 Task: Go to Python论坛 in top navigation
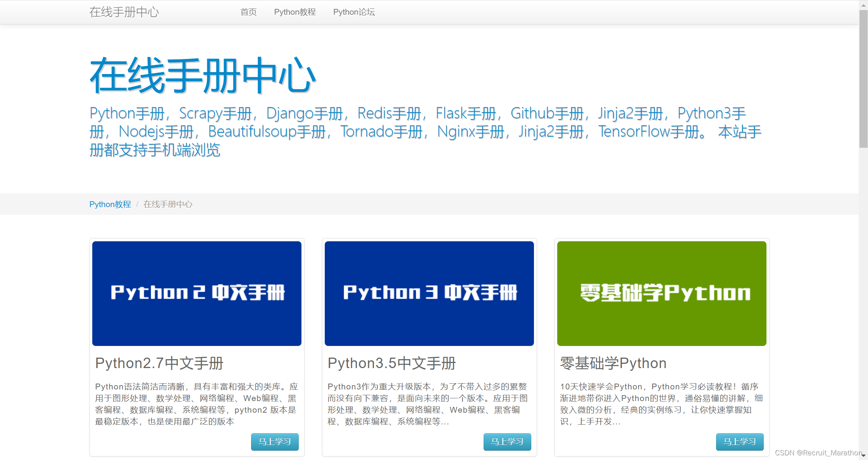click(x=354, y=12)
